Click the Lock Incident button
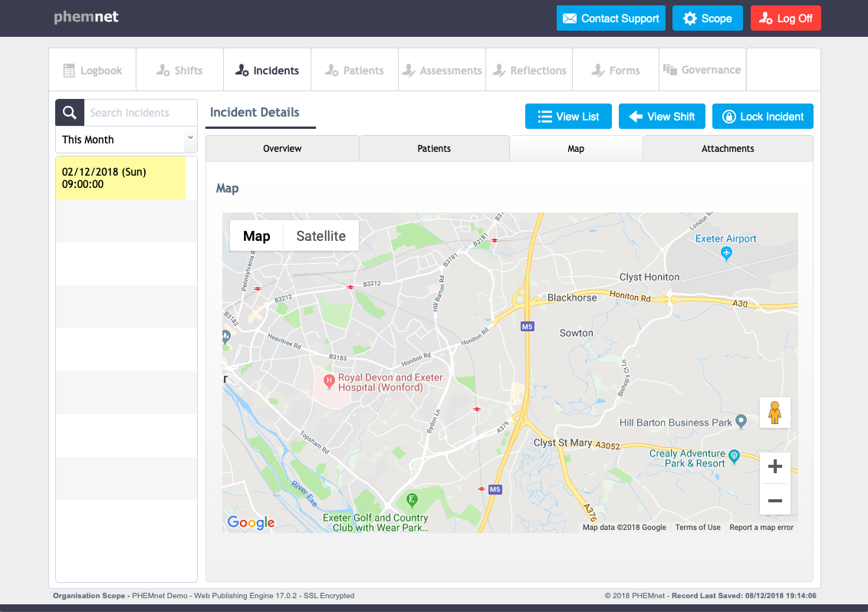The image size is (868, 612). [762, 117]
